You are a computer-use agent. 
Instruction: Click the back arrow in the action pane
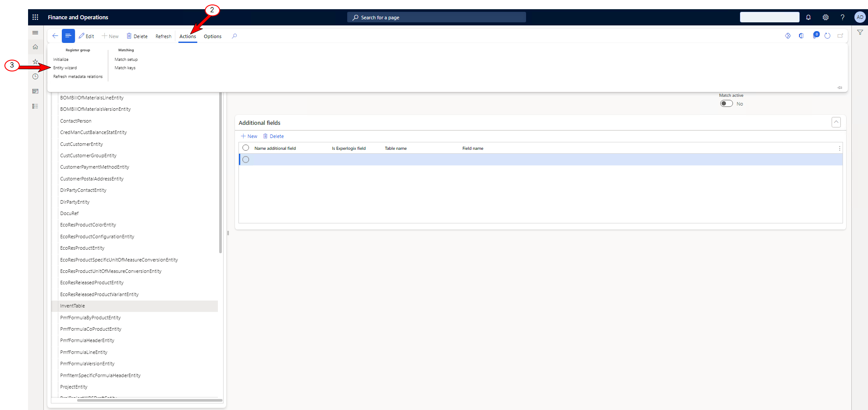point(55,36)
